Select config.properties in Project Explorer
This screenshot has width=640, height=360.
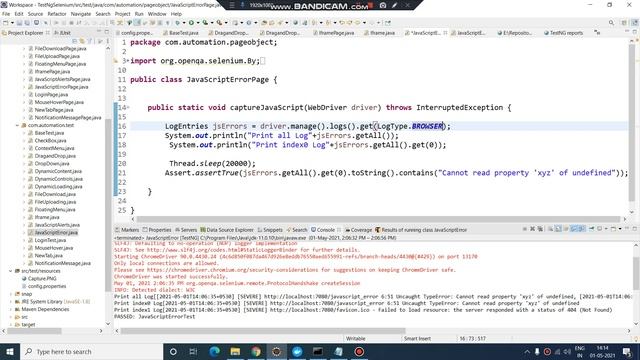tap(47, 286)
